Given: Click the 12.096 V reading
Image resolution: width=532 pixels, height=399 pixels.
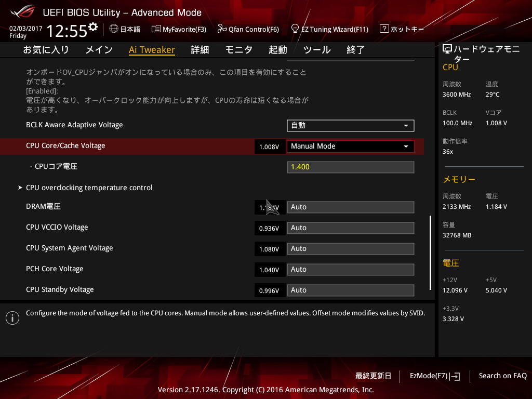Looking at the screenshot, I should click(x=455, y=290).
